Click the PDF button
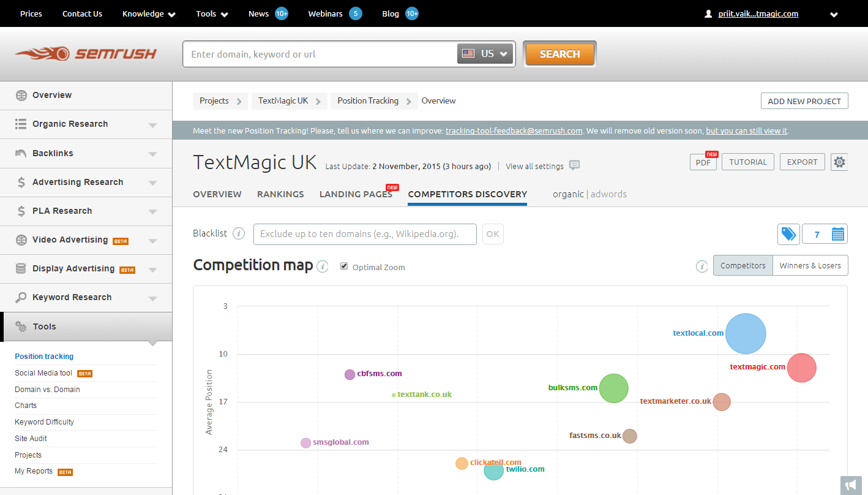 pyautogui.click(x=703, y=162)
